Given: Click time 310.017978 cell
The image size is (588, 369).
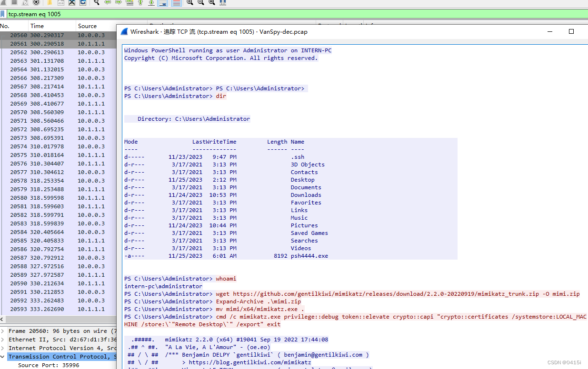Looking at the screenshot, I should coord(47,146).
